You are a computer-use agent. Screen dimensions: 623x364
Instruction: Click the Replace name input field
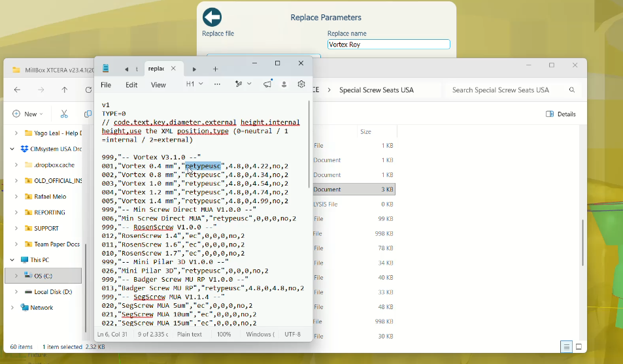(388, 44)
